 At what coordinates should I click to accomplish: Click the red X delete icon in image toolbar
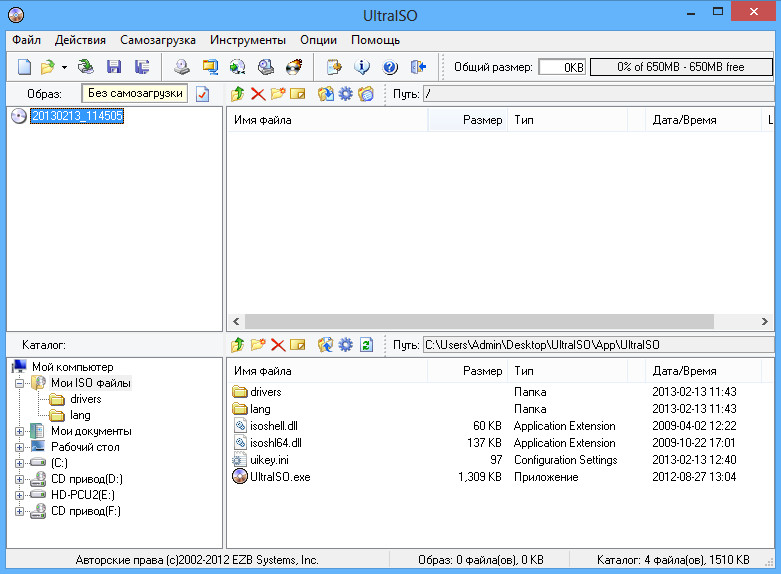tap(258, 94)
